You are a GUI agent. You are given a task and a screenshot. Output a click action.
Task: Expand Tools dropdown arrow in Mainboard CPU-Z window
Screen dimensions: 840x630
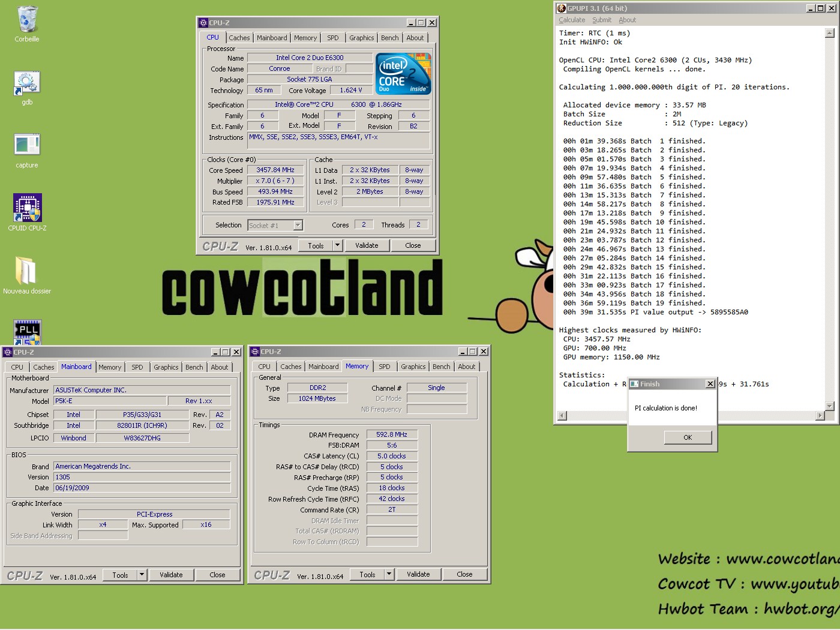142,575
